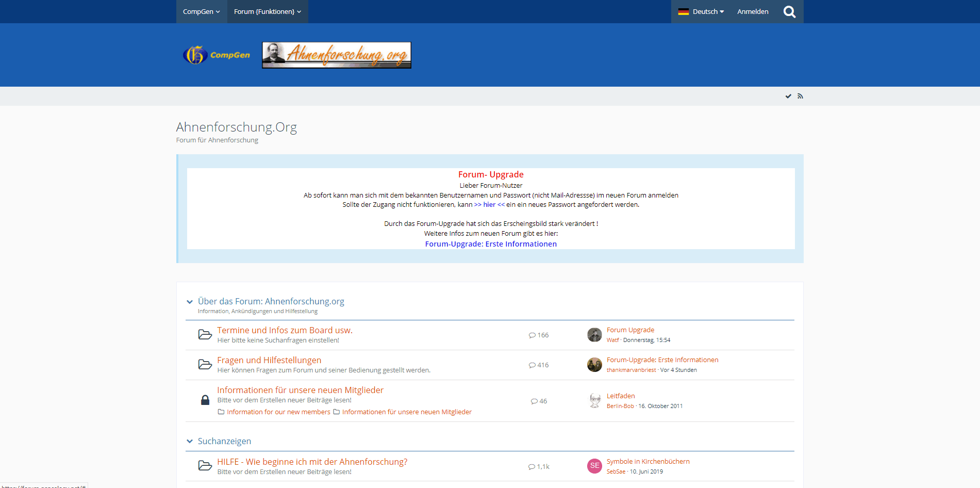Click Anmelden to log in
The image size is (980, 488).
coord(753,11)
